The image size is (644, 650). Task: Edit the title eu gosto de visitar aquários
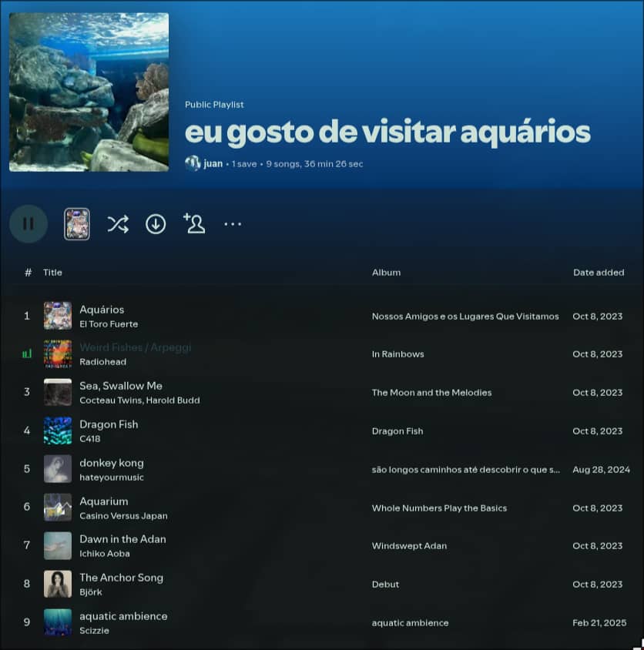point(387,132)
